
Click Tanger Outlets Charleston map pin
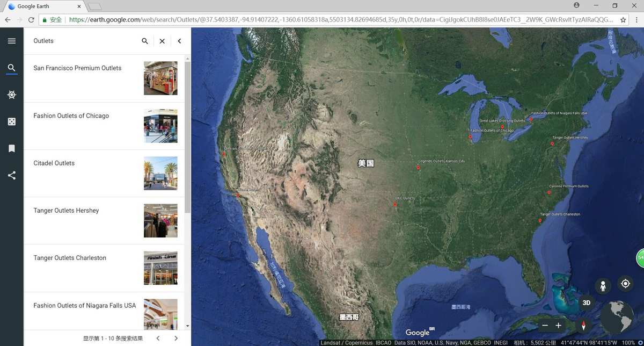click(x=540, y=220)
